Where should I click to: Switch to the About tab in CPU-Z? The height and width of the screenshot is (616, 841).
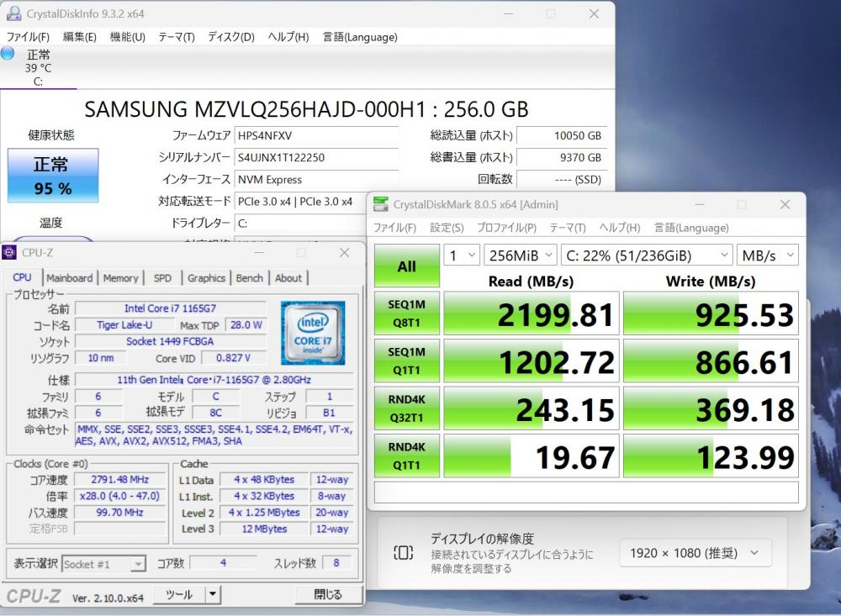coord(288,278)
